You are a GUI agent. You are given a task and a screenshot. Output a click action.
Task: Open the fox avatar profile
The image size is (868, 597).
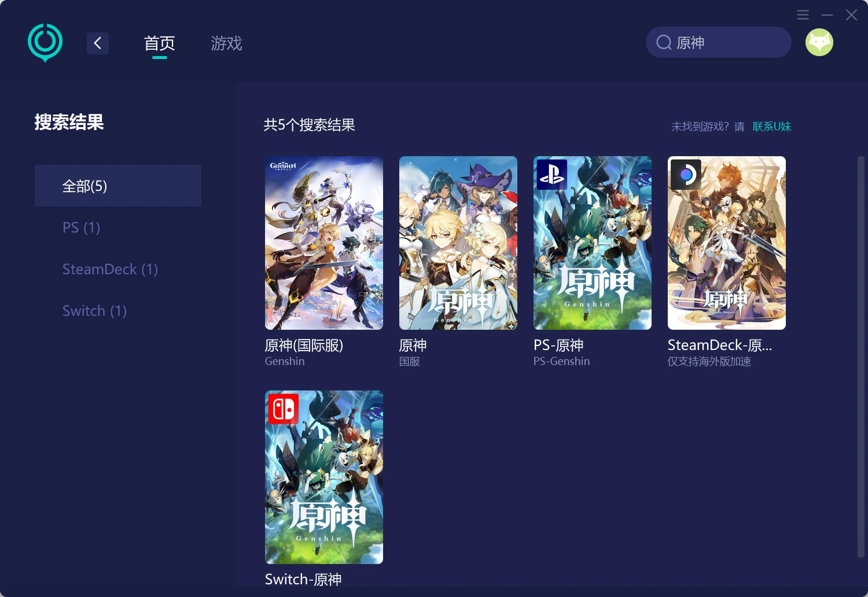(x=819, y=42)
